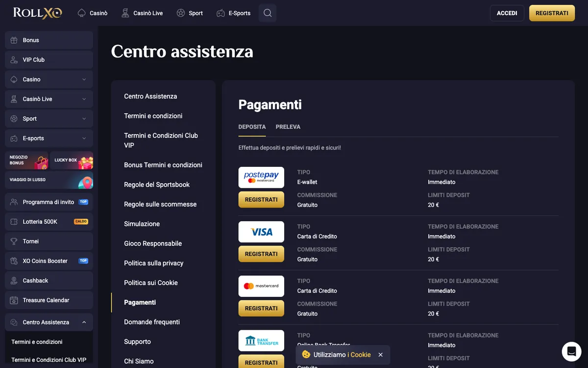This screenshot has width=588, height=368.
Task: Open the search magnifier icon
Action: [268, 13]
